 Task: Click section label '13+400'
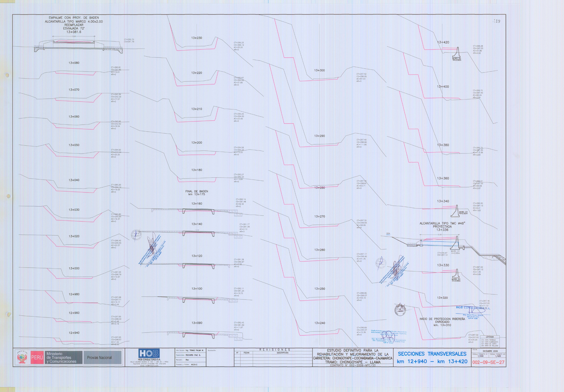pos(443,87)
